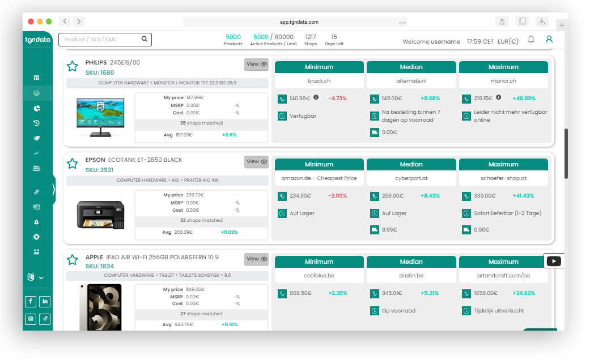
Task: Click the info icon next to 140.98€
Action: pyautogui.click(x=316, y=97)
